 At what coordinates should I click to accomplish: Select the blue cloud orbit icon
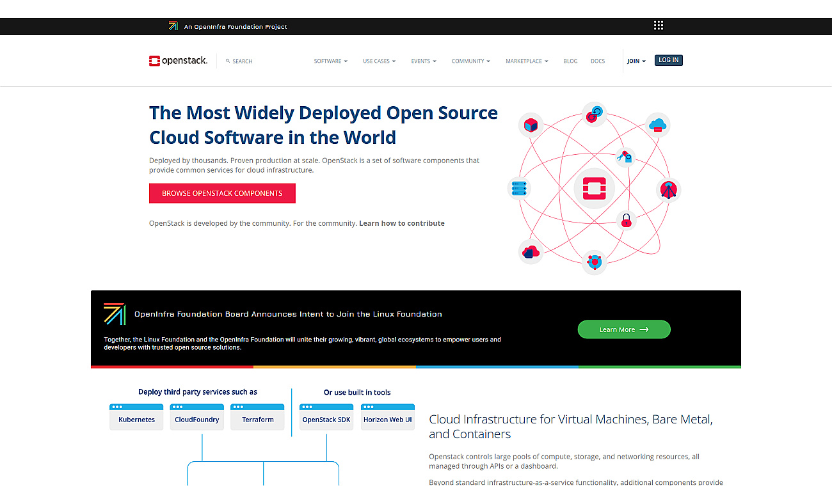click(x=658, y=125)
